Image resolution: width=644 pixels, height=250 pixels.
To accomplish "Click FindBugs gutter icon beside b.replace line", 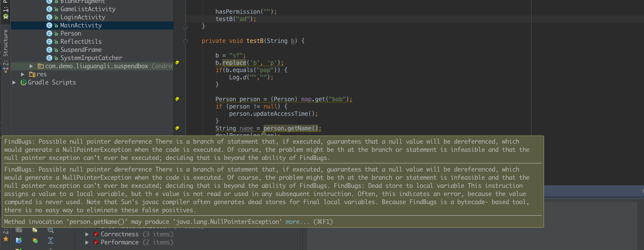I will (177, 63).
